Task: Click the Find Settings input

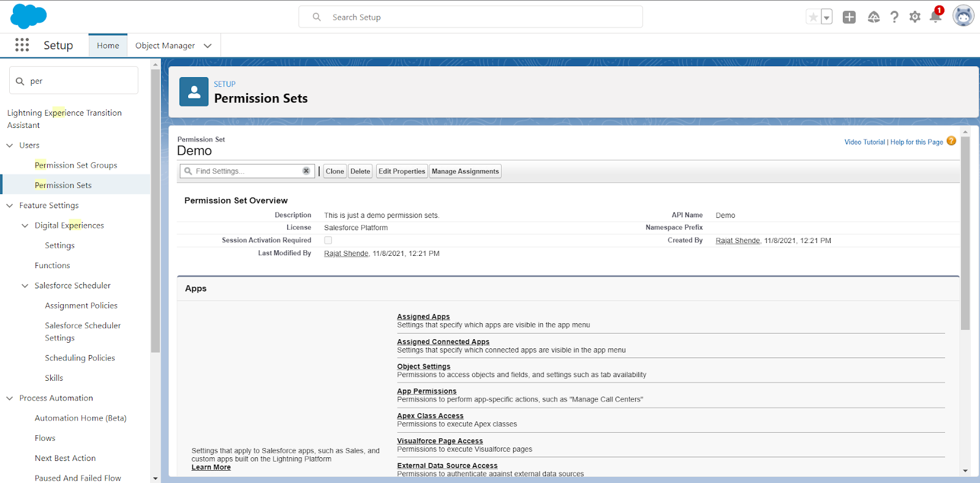Action: click(247, 171)
